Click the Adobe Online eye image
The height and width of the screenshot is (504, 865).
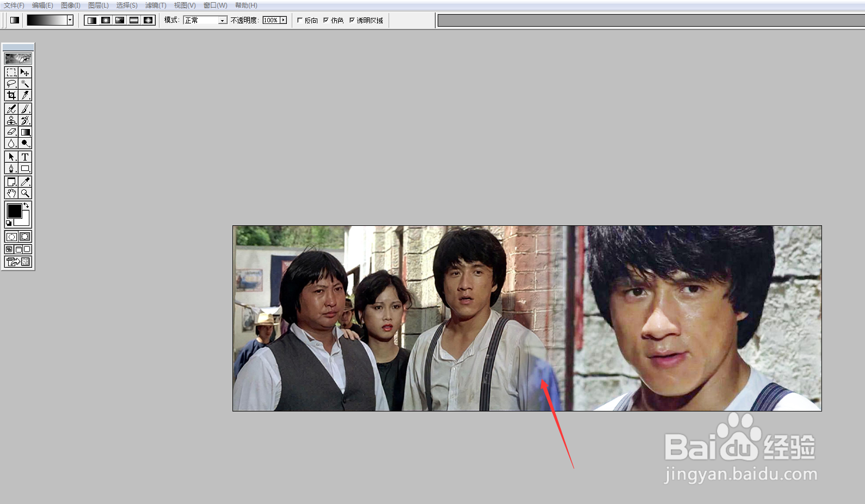pos(18,58)
